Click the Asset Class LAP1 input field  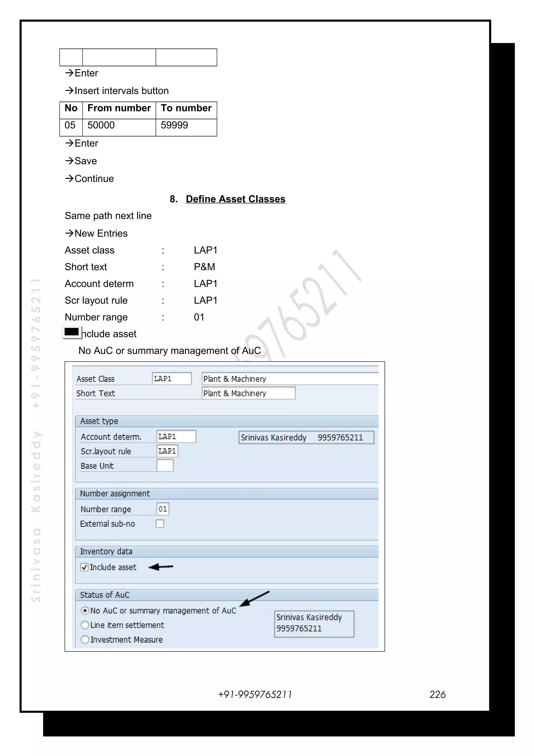[x=171, y=379]
